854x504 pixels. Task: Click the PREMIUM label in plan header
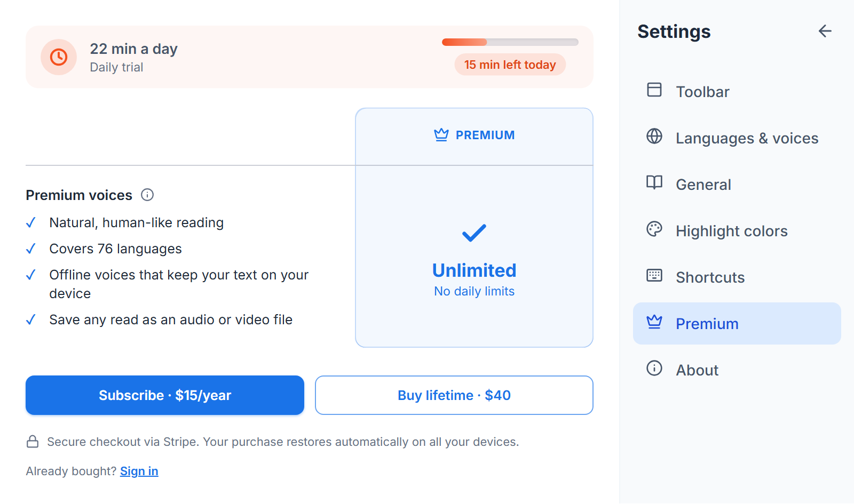(x=485, y=135)
